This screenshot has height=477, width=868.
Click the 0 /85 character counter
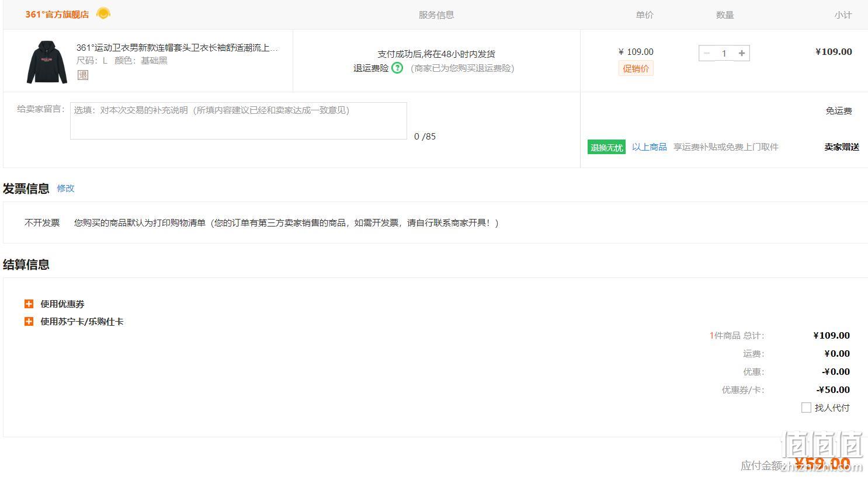425,136
